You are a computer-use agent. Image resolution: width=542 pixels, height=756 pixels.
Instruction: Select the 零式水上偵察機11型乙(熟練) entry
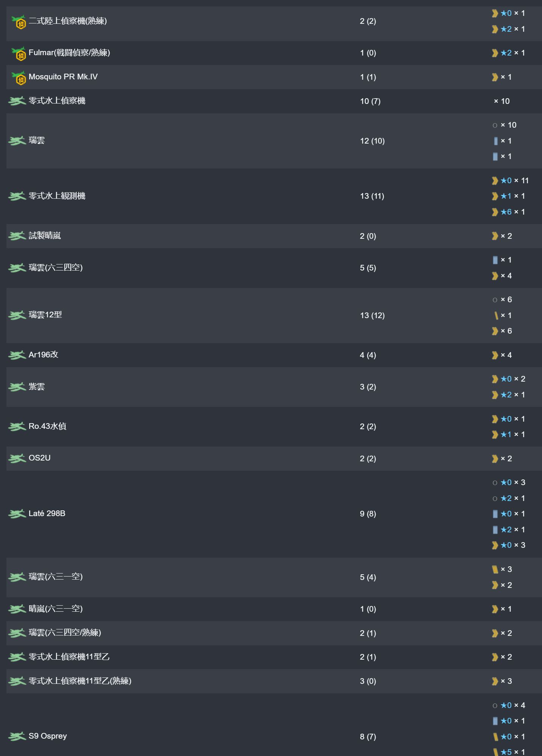pyautogui.click(x=80, y=681)
